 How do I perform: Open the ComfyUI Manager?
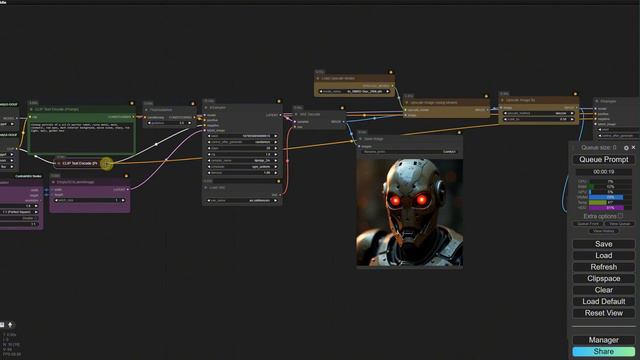coord(604,340)
